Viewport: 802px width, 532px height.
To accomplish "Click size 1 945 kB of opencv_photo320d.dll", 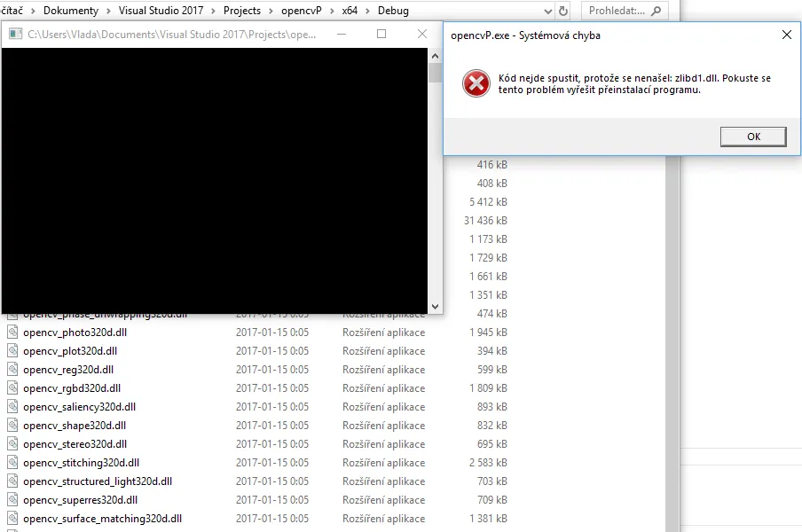I will click(x=488, y=332).
